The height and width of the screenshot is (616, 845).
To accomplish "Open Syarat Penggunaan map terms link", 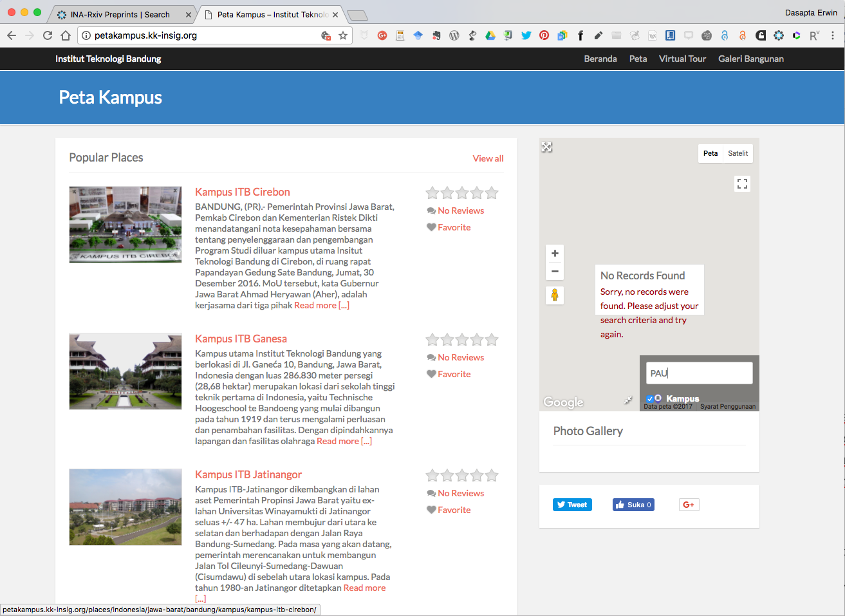I will [x=728, y=407].
